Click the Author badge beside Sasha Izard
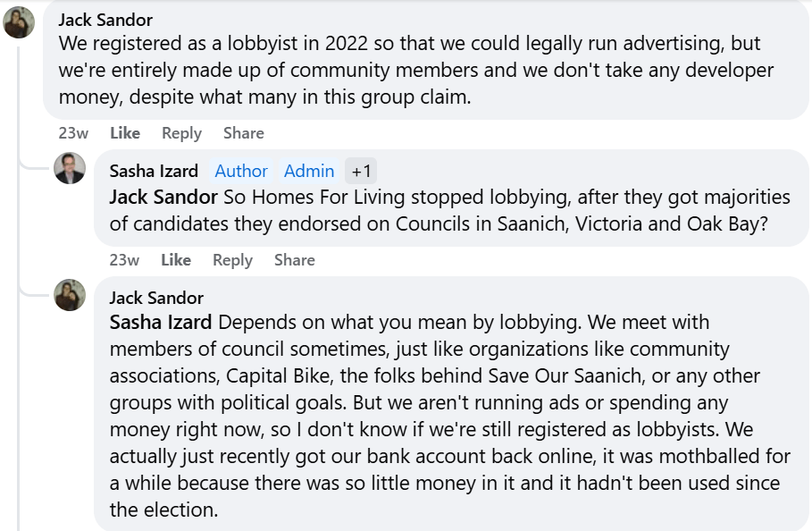Image resolution: width=812 pixels, height=531 pixels. click(x=241, y=171)
